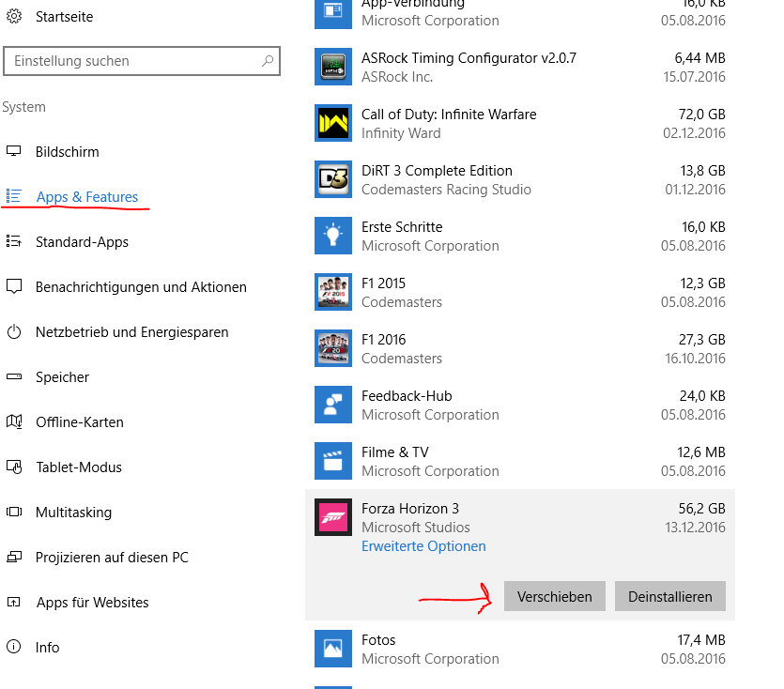Open Erweiterte Optionen for Forza Horizon 3
Viewport: 784px width, 689px height.
[x=423, y=546]
